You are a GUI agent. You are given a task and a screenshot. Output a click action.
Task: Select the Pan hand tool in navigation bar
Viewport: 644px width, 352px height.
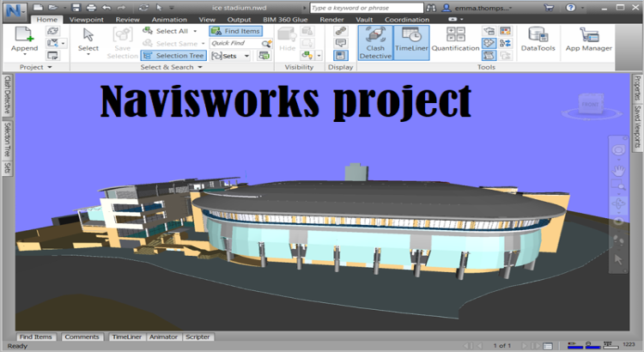click(618, 170)
